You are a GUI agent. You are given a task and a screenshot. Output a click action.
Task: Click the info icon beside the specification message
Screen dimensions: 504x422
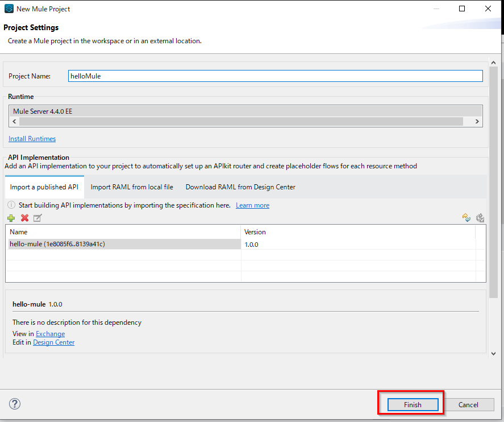[11, 205]
